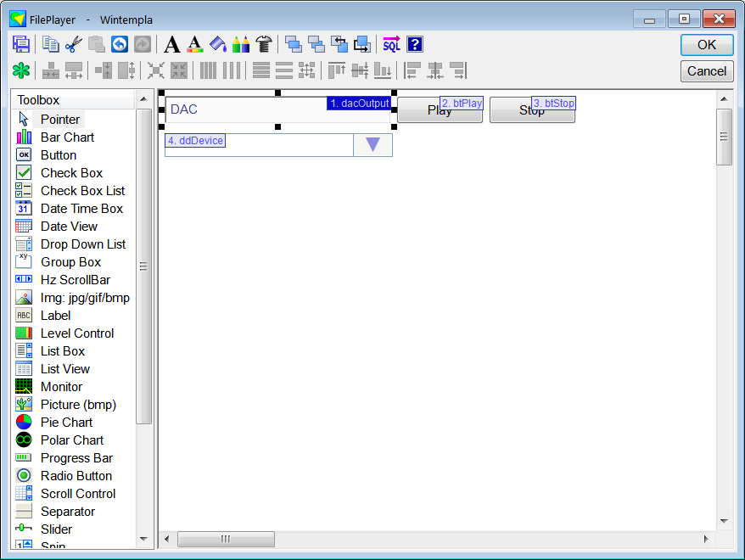Screen dimensions: 745x560
Task: Select Label control in Toolbox
Action: (56, 316)
